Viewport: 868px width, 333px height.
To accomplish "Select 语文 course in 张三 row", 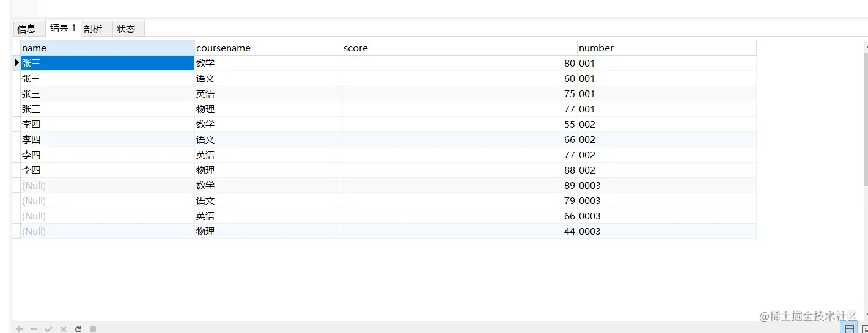I will click(268, 78).
